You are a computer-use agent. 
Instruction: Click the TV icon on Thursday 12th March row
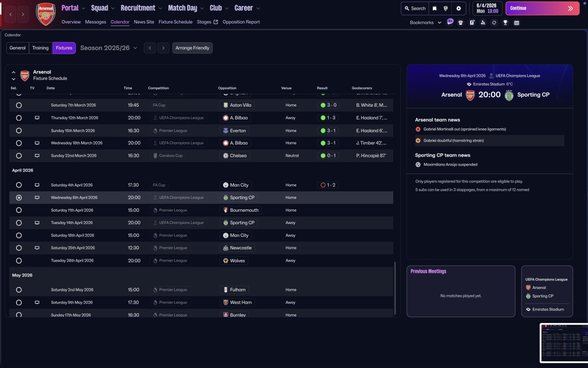tap(37, 118)
